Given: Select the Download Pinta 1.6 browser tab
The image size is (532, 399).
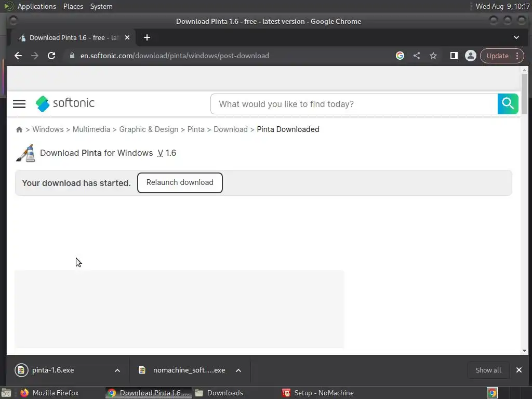Looking at the screenshot, I should pos(73,37).
